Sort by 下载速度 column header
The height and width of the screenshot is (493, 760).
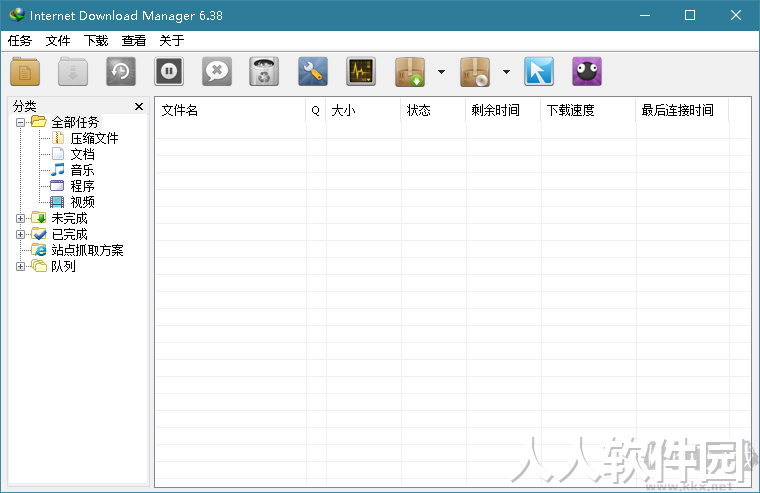coord(588,111)
